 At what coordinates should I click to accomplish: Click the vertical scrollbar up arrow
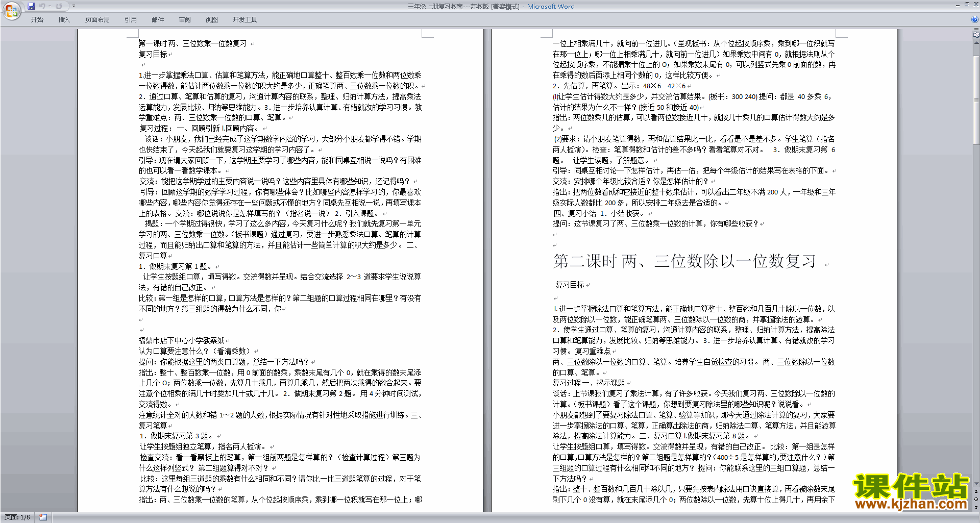(x=976, y=42)
